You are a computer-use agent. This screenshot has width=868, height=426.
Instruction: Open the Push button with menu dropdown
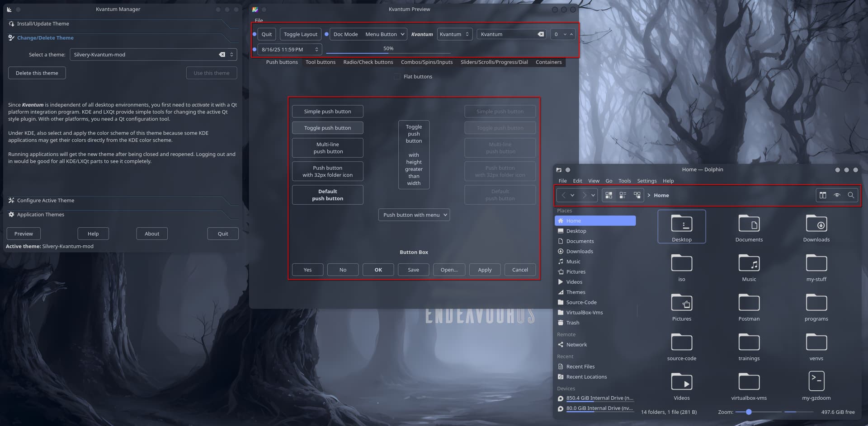pyautogui.click(x=414, y=215)
